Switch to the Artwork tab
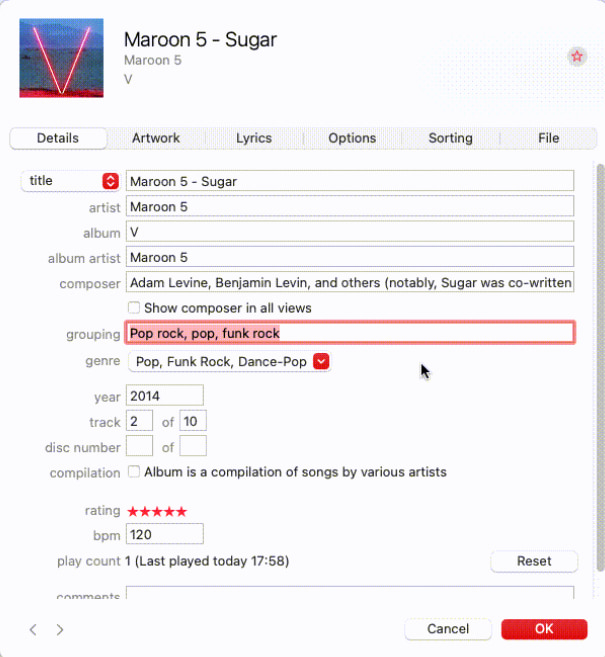 coord(156,138)
